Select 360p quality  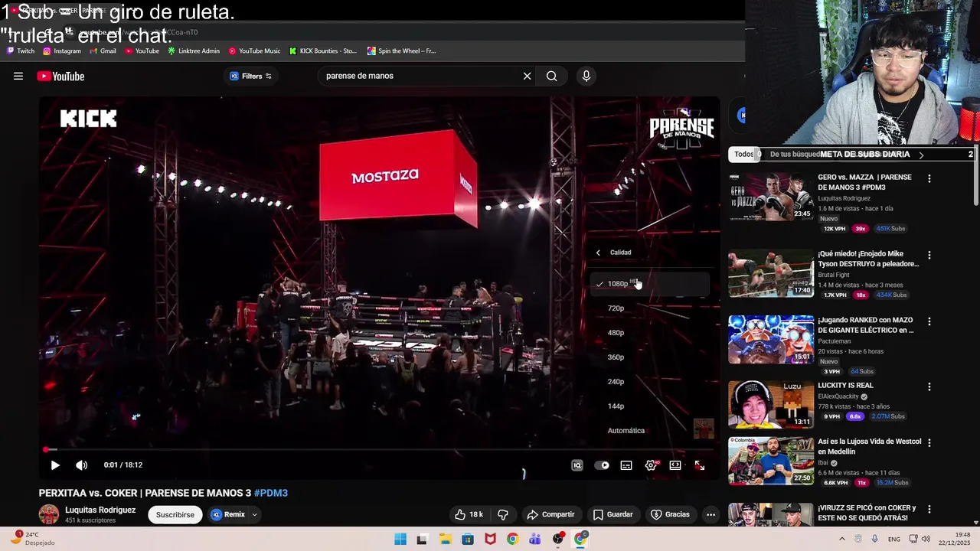point(649,357)
